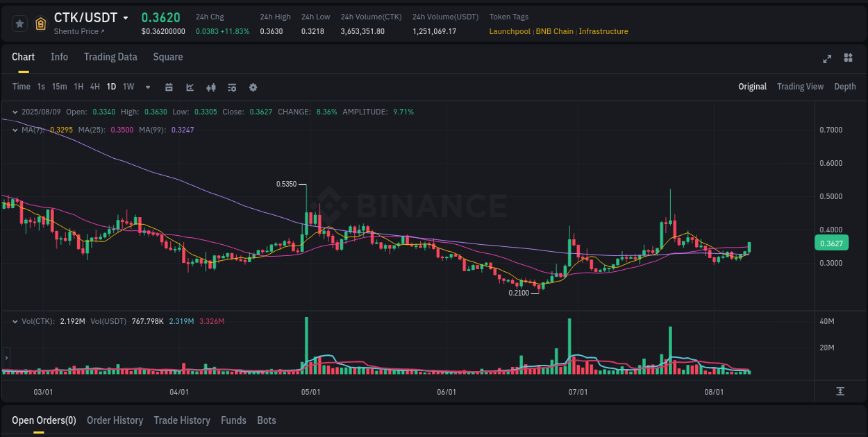The height and width of the screenshot is (437, 868).
Task: Click the Launchpool token tag
Action: click(x=510, y=31)
